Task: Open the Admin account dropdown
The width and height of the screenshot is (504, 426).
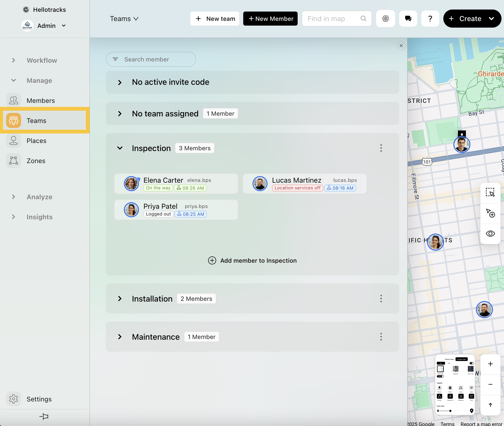Action: coord(64,26)
